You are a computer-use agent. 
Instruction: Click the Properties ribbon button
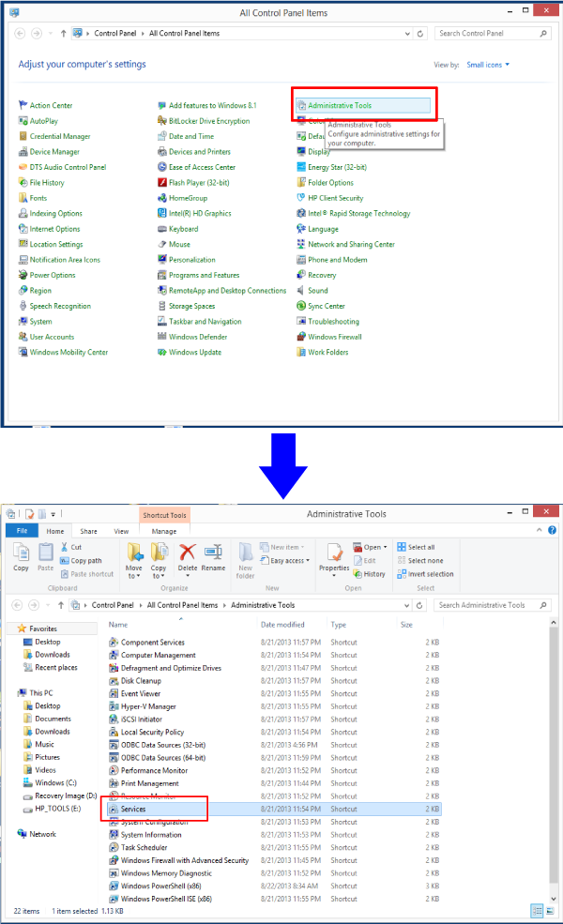334,559
